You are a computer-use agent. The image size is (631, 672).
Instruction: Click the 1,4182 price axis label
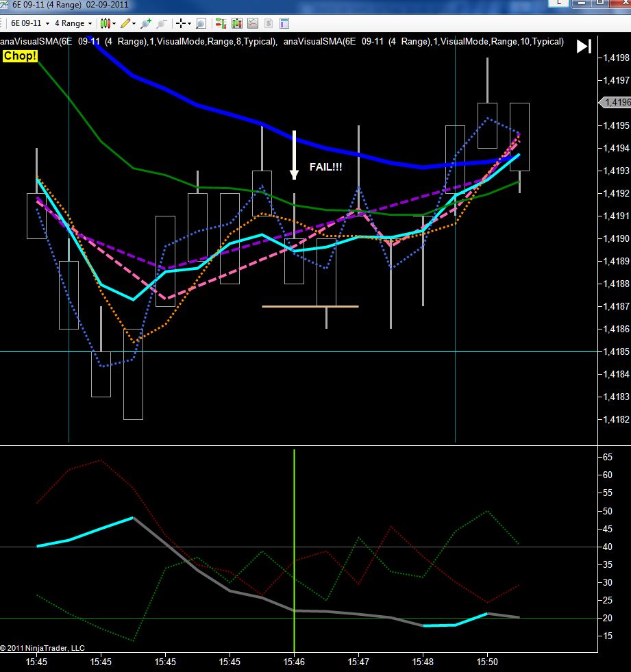click(x=617, y=419)
